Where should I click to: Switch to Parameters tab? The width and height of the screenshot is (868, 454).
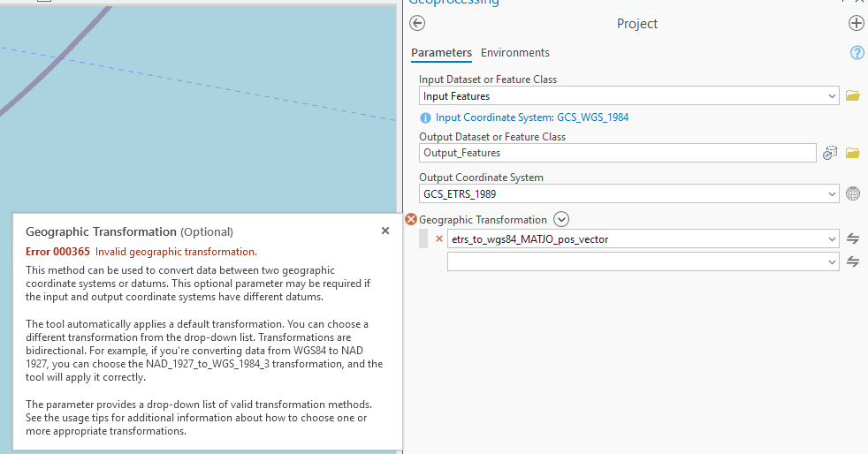tap(441, 52)
